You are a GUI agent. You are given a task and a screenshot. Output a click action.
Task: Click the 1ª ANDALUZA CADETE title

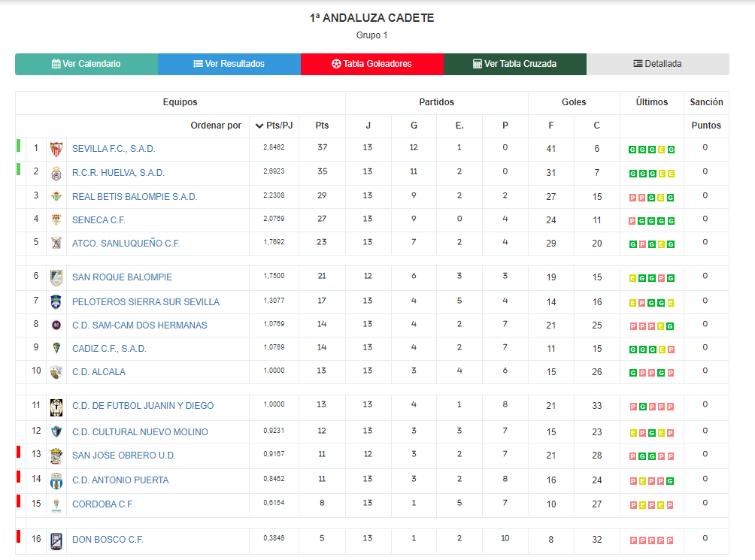[x=371, y=18]
